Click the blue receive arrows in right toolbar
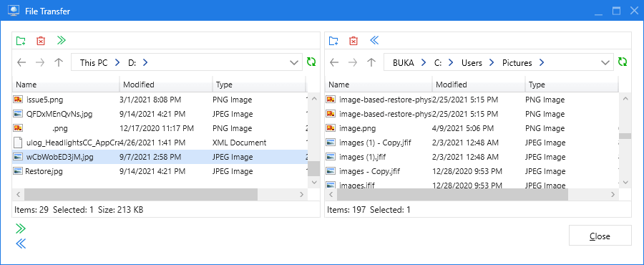This screenshot has width=644, height=265. coord(374,40)
